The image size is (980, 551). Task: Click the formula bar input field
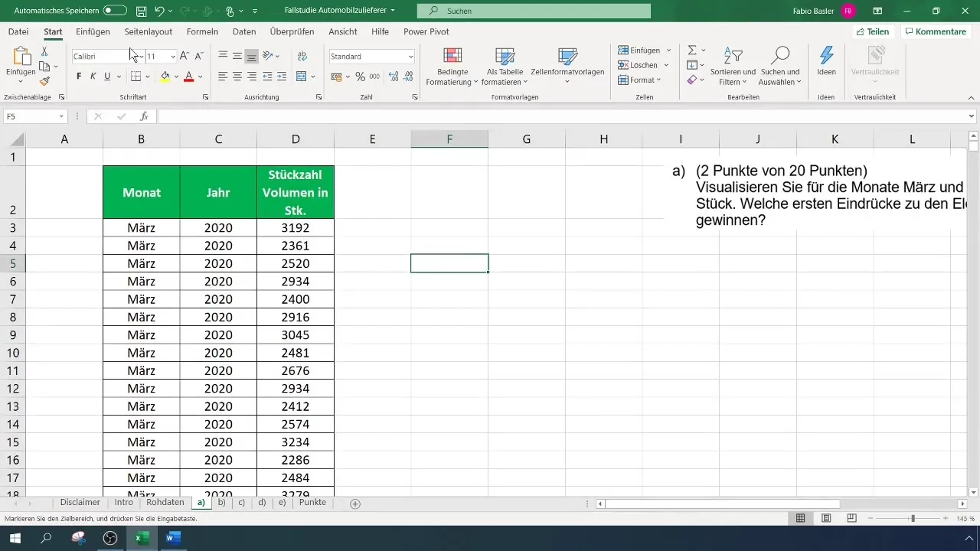point(561,116)
